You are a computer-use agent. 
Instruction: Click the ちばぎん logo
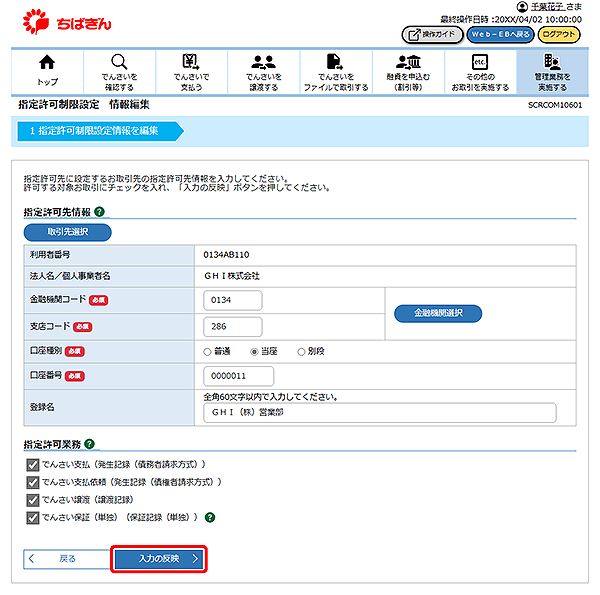[x=67, y=23]
